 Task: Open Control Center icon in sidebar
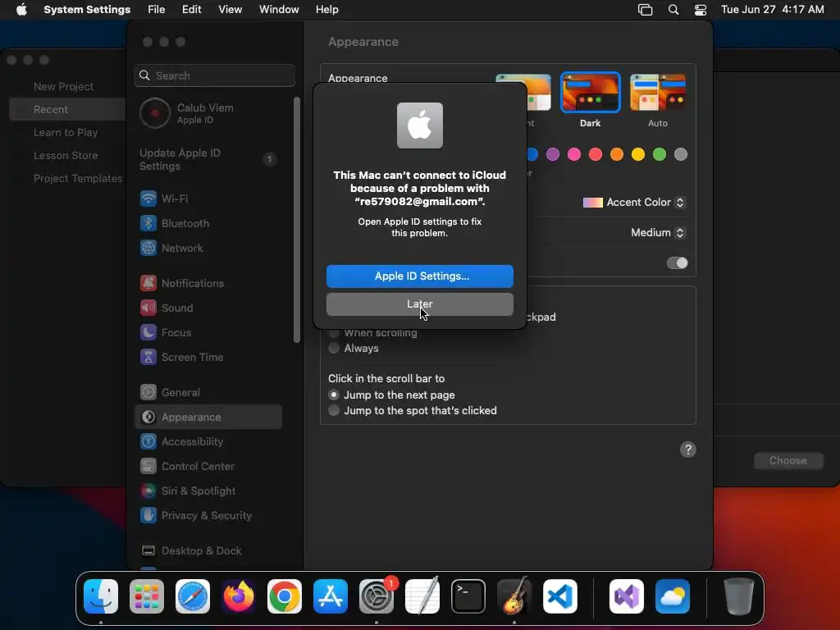point(148,466)
